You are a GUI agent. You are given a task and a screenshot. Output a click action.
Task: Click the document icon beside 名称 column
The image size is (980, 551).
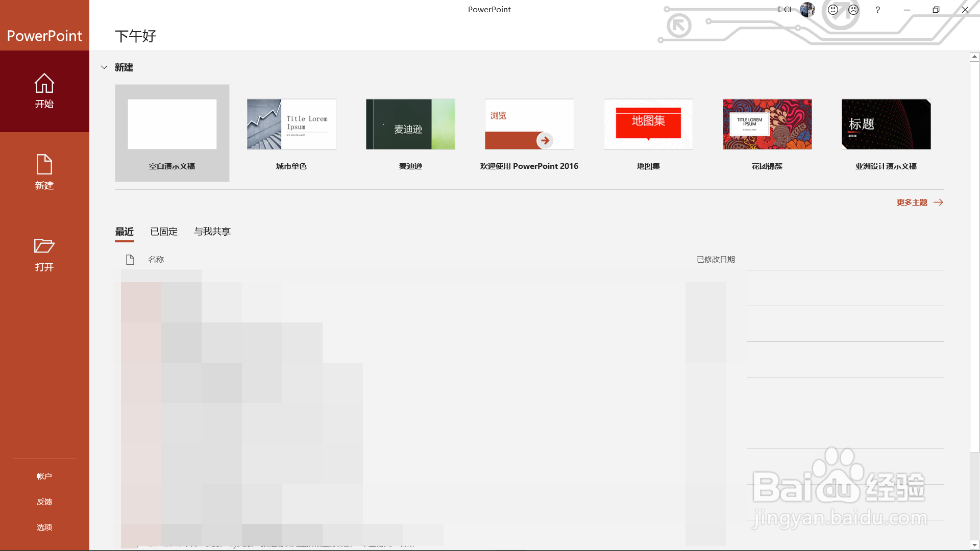coord(130,259)
